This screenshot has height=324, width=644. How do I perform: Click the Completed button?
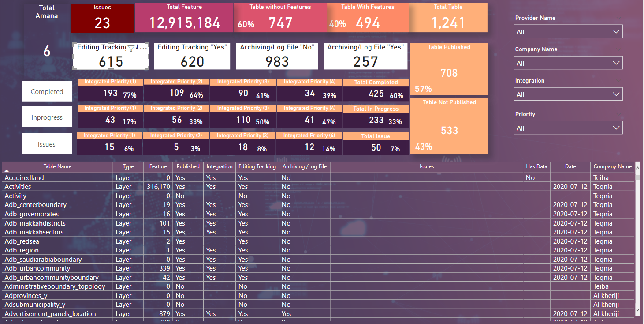(x=47, y=92)
